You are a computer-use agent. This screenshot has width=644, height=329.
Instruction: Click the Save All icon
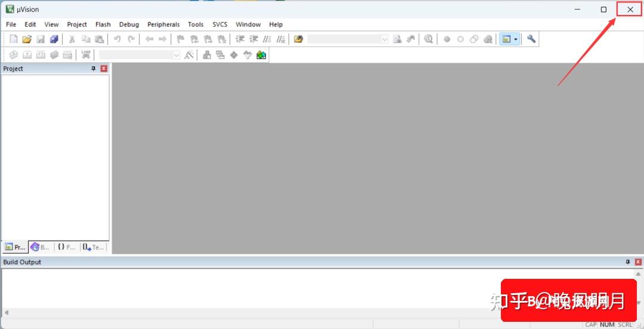[x=54, y=39]
